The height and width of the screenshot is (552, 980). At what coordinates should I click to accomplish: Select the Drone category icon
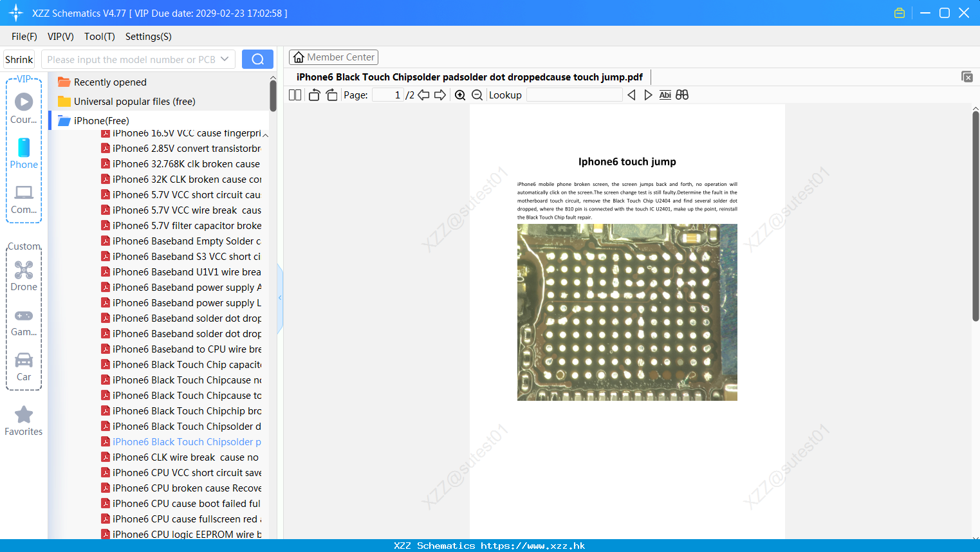(24, 276)
